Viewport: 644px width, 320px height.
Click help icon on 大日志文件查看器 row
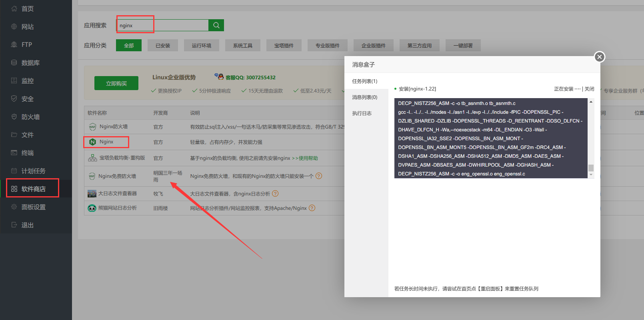[x=275, y=193]
